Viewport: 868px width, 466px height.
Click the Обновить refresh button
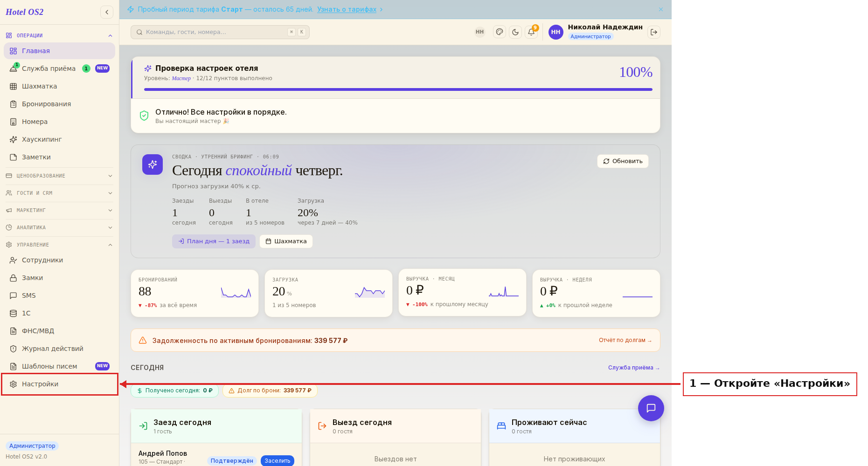623,161
